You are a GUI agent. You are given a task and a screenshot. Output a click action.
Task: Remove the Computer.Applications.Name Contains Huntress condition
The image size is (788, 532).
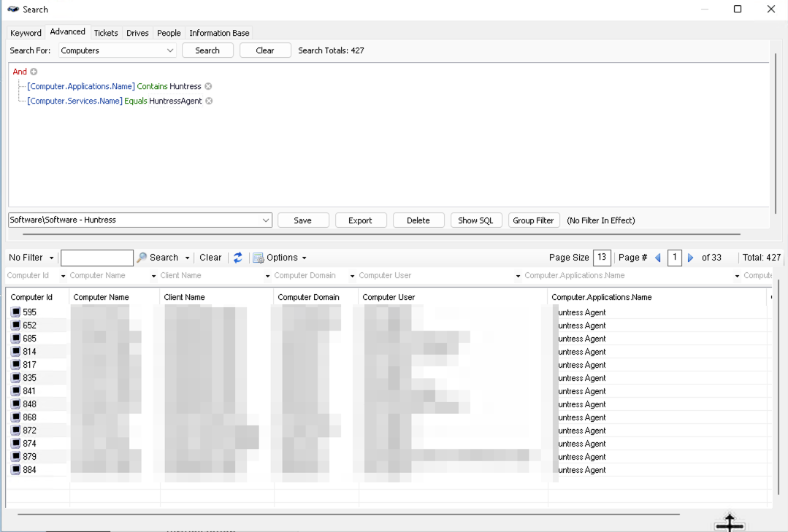pyautogui.click(x=208, y=86)
